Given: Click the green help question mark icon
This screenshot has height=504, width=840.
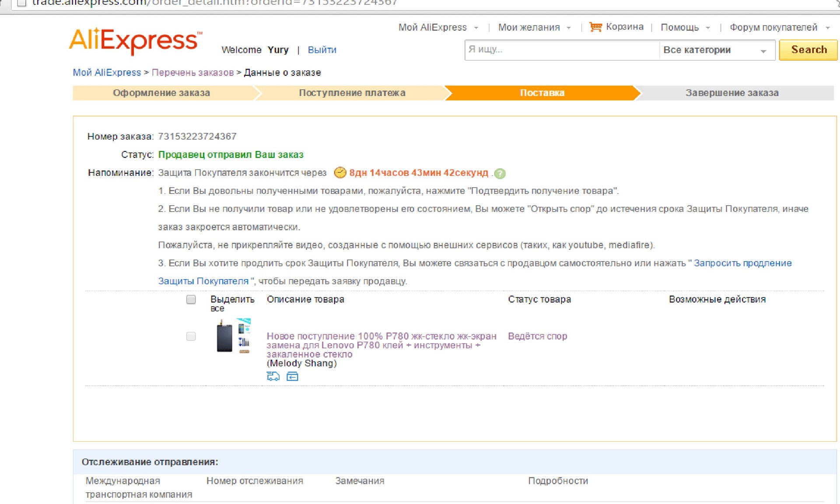Looking at the screenshot, I should [x=500, y=174].
